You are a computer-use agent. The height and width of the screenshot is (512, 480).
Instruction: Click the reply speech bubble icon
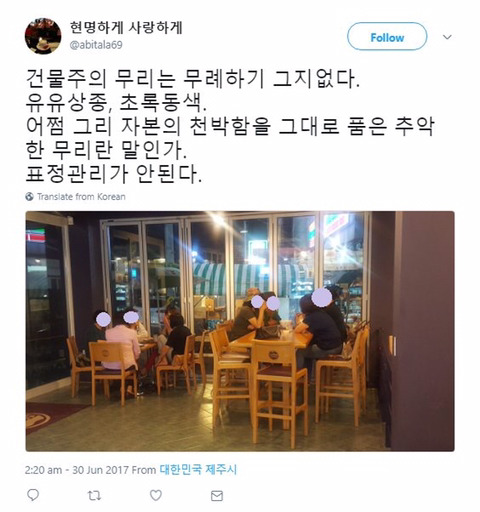coord(33,495)
